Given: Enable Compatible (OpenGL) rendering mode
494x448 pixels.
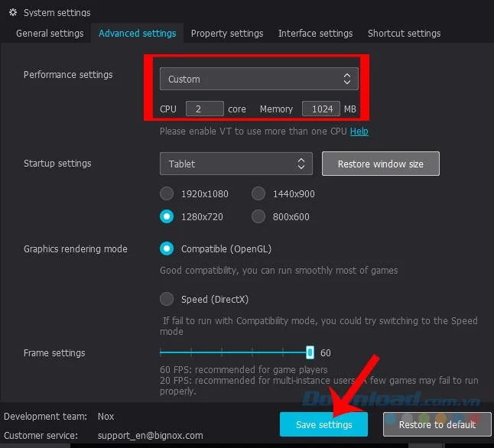Looking at the screenshot, I should point(167,248).
